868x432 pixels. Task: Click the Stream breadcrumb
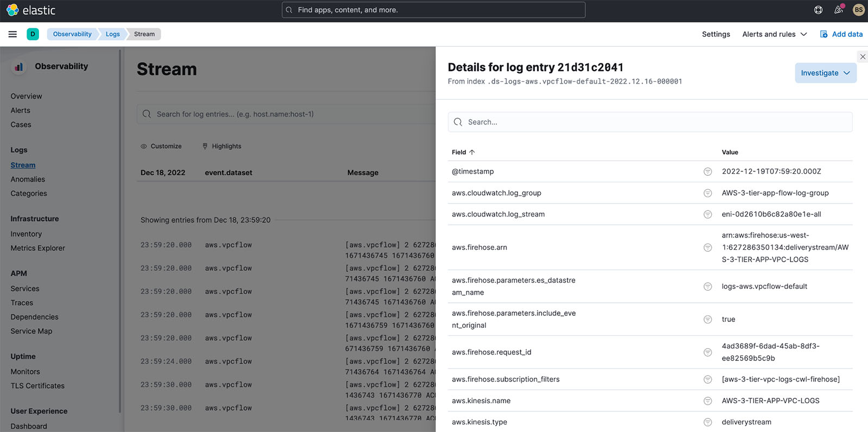tap(144, 34)
